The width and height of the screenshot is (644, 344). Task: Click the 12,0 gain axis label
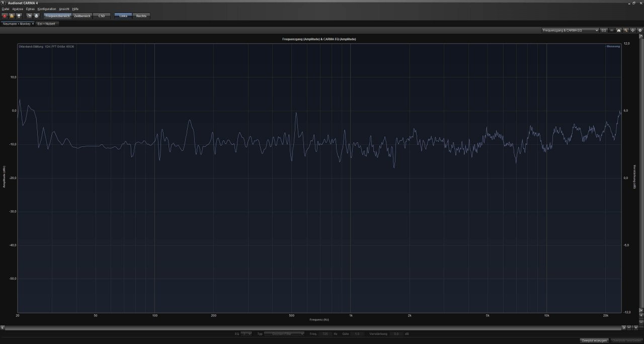click(626, 44)
